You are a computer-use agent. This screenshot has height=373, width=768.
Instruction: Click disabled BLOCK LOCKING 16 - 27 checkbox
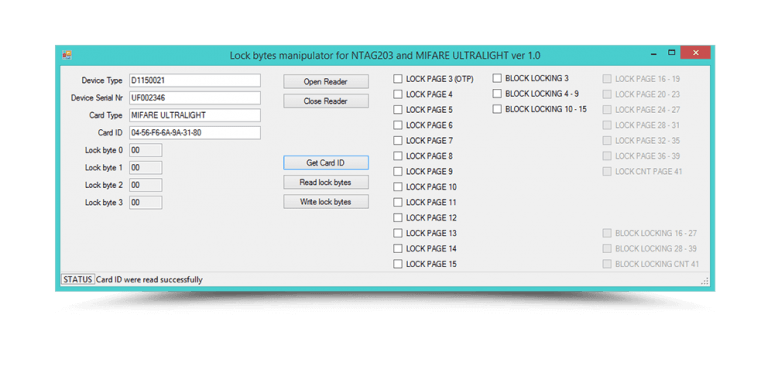(607, 233)
